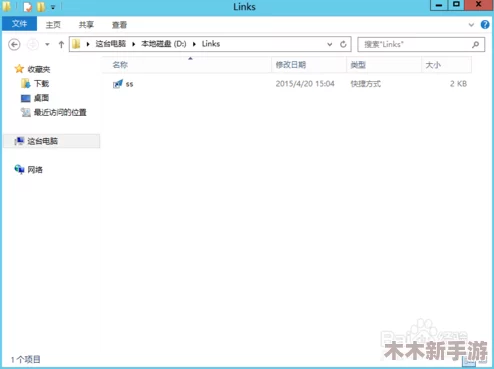
Task: Sort by 名称 column header
Action: (187, 65)
